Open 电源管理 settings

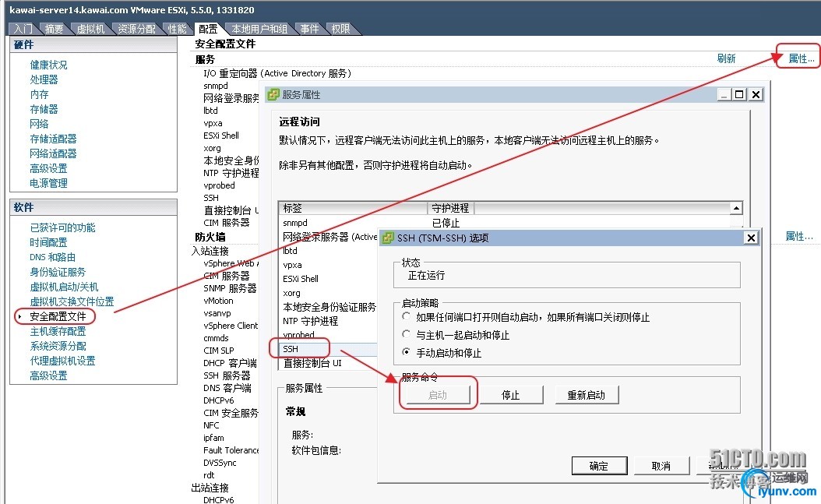click(48, 183)
